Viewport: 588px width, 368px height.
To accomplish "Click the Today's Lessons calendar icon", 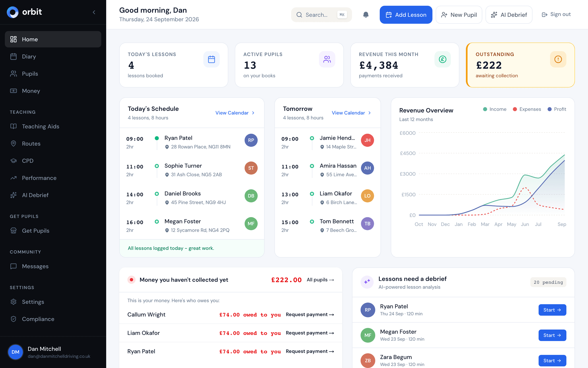I will 211,59.
